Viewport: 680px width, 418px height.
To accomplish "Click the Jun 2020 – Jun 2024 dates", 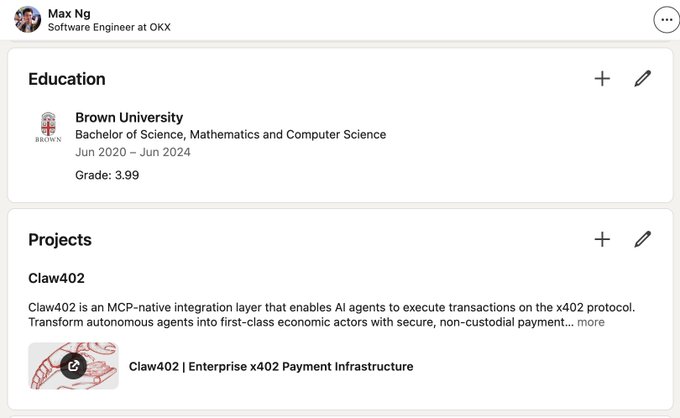I will coord(132,152).
